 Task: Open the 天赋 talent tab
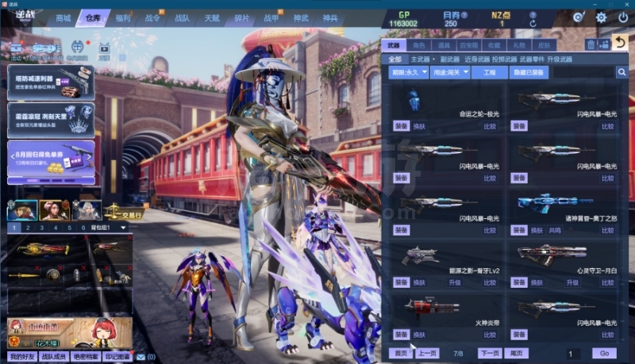pos(211,18)
